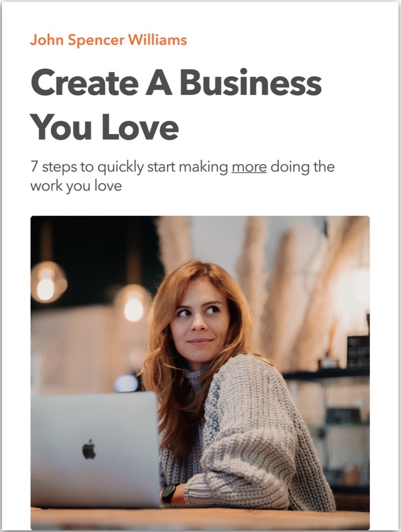Click the dark metal shelf at the photo's right
This screenshot has height=532, width=401.
coord(327,374)
